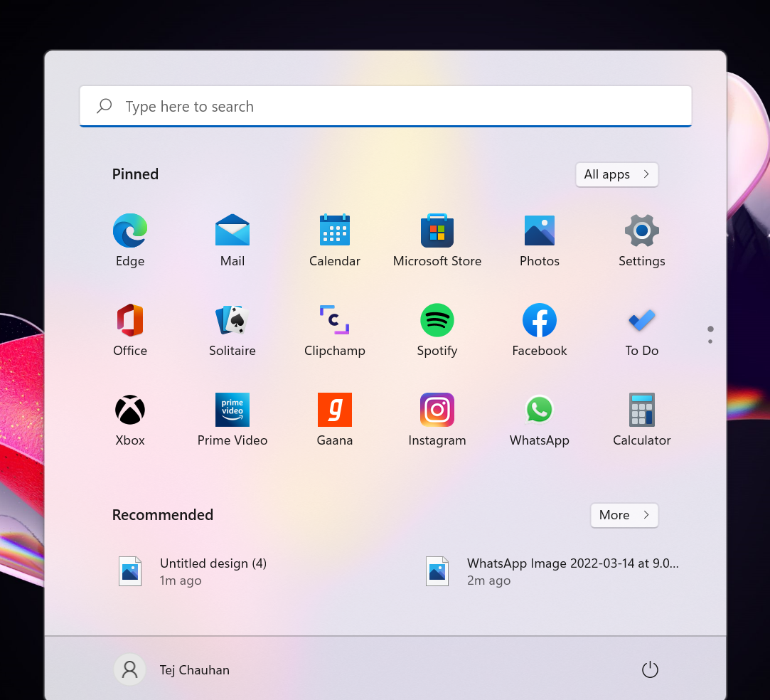Expand More recommended items
Image resolution: width=770 pixels, height=700 pixels.
624,515
